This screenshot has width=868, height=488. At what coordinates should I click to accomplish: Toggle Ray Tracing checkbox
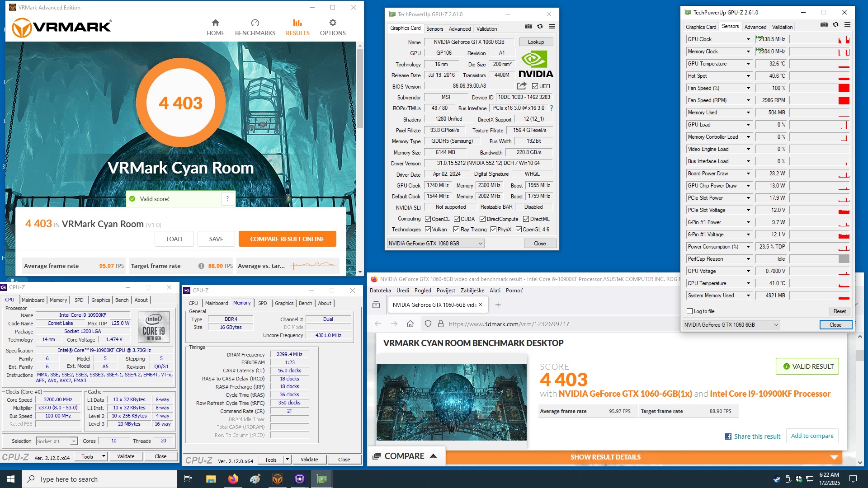[x=456, y=230]
